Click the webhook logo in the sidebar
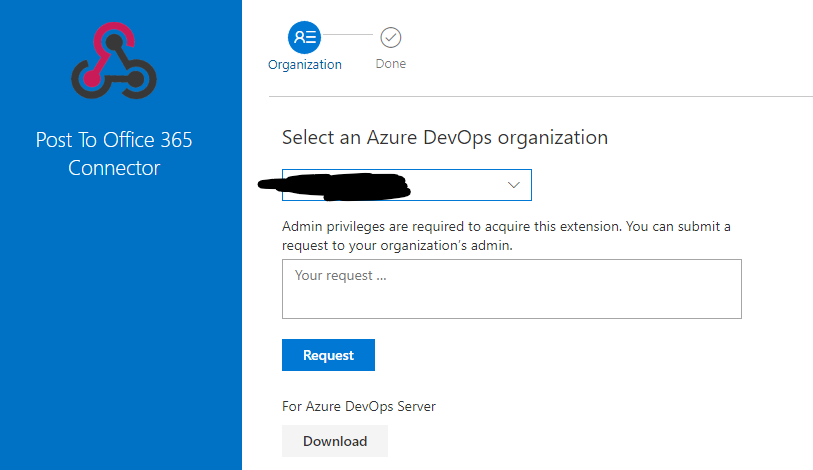813x470 pixels. (x=114, y=63)
